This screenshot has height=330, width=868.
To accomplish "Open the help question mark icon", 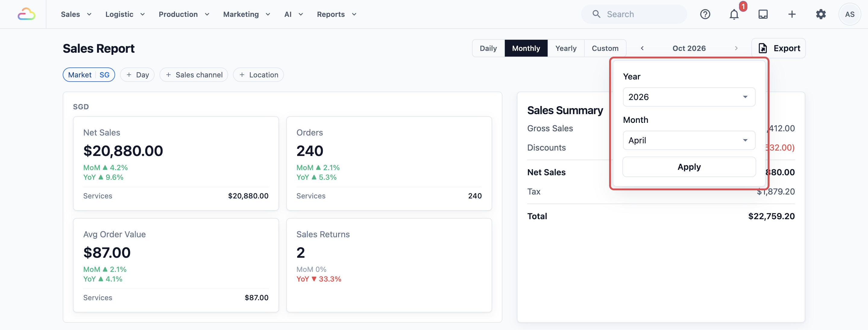I will click(x=705, y=14).
